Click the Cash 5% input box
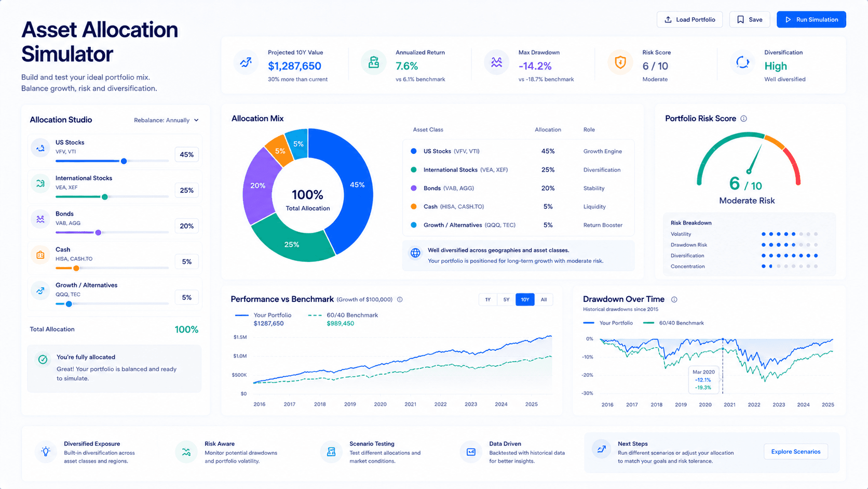 coord(187,261)
